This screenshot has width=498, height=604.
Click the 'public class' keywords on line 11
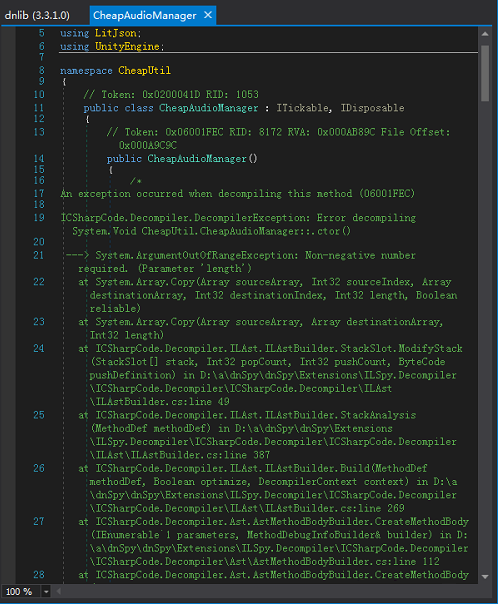click(118, 108)
